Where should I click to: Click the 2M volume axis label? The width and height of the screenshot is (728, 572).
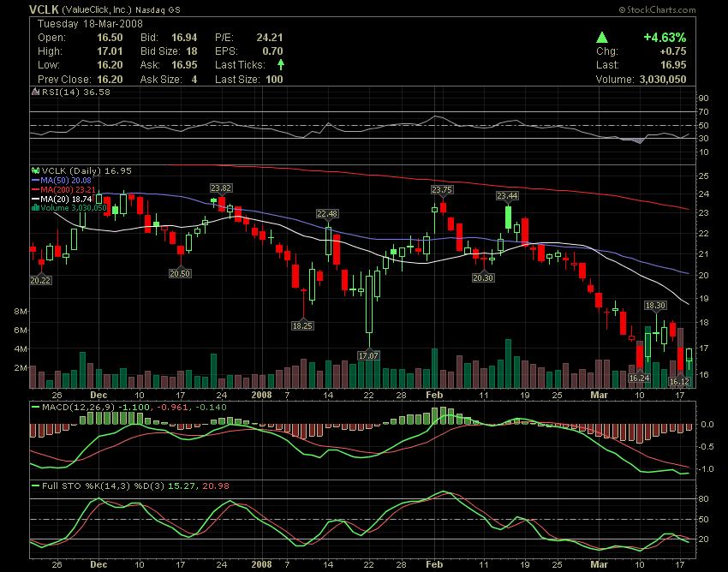[20, 367]
